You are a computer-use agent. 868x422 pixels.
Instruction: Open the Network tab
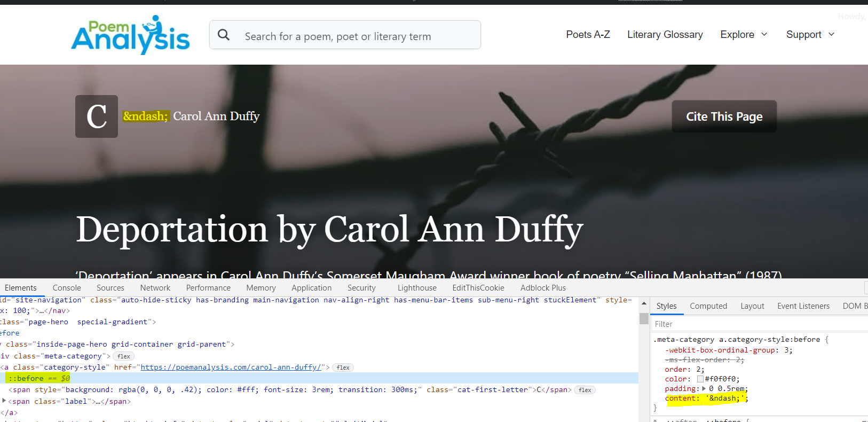(x=155, y=288)
